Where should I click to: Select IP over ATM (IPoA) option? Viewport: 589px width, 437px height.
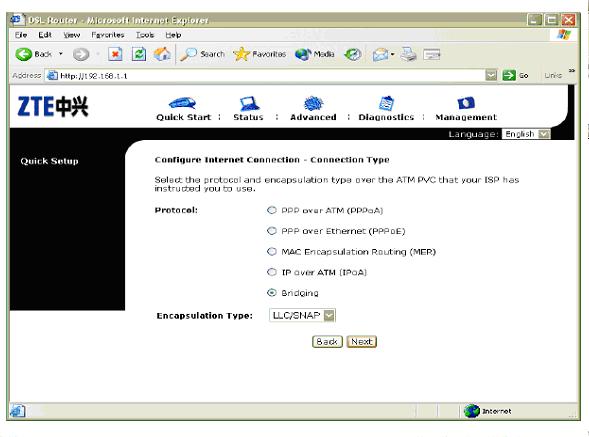[x=272, y=272]
